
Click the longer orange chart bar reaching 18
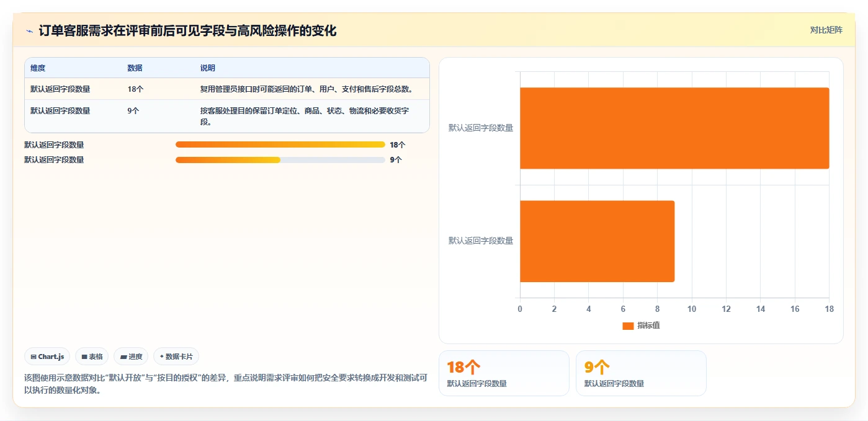pos(674,128)
